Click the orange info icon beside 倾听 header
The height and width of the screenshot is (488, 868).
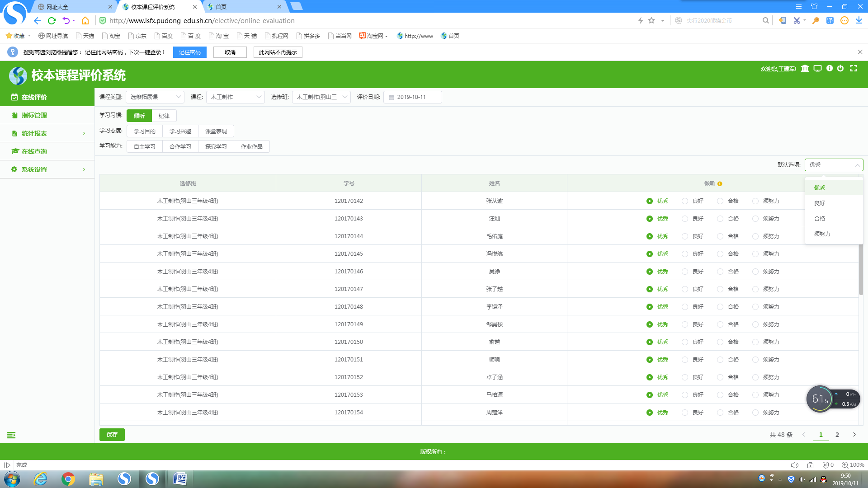pos(720,184)
